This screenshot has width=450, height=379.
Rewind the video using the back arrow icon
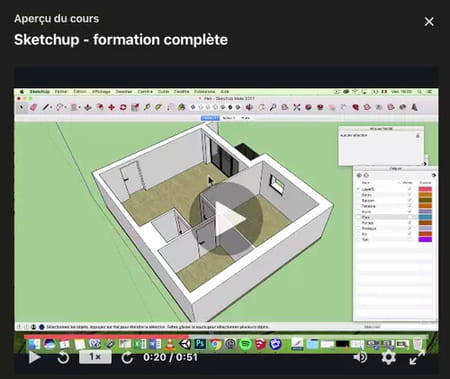(x=63, y=358)
